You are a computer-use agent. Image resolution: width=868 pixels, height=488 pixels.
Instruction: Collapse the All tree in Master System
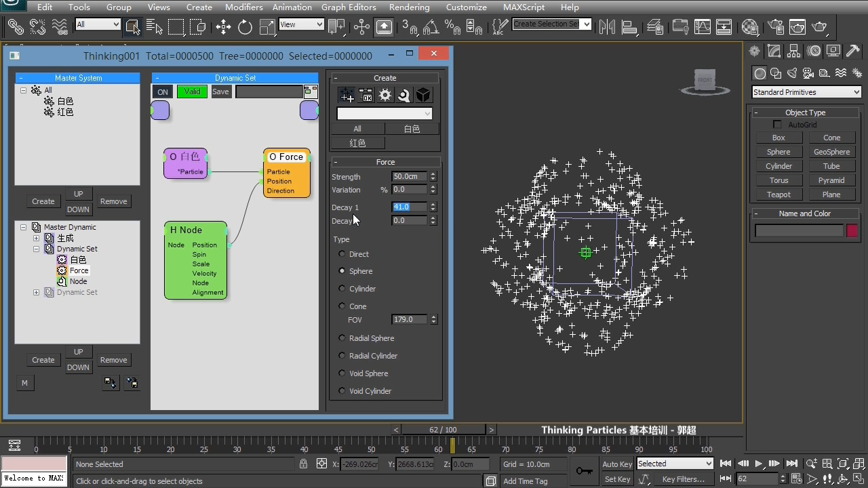point(23,90)
